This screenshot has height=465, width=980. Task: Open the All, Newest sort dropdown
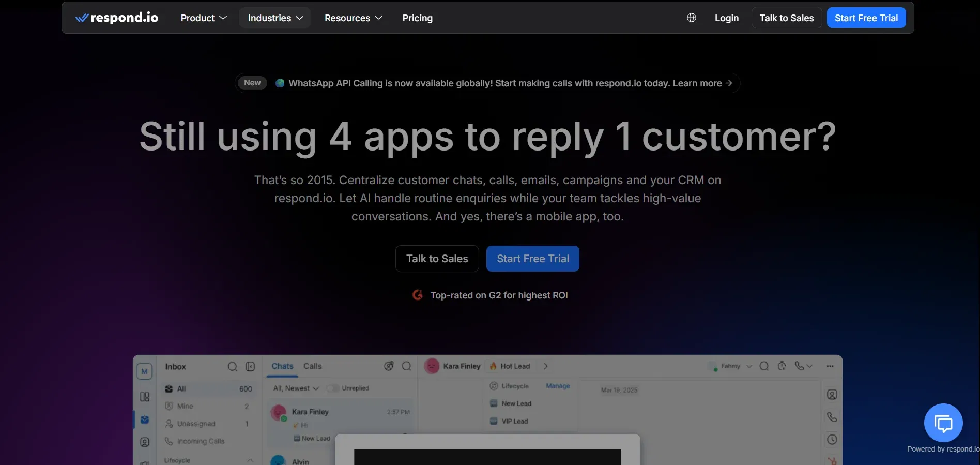click(x=296, y=388)
